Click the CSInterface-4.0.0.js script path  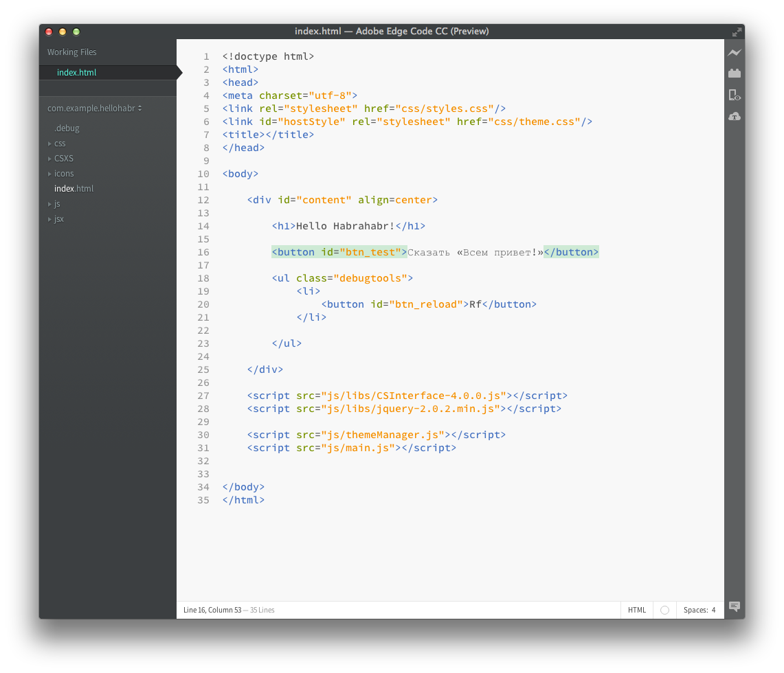413,396
